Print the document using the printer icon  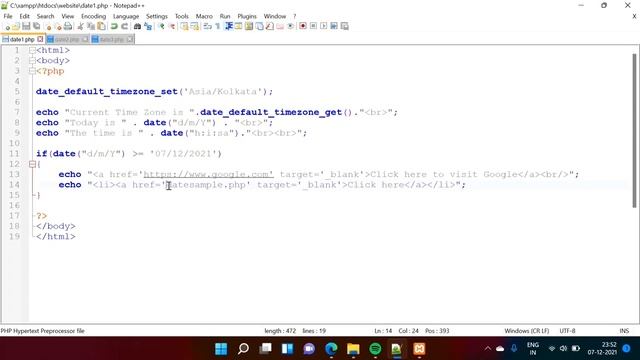point(68,27)
